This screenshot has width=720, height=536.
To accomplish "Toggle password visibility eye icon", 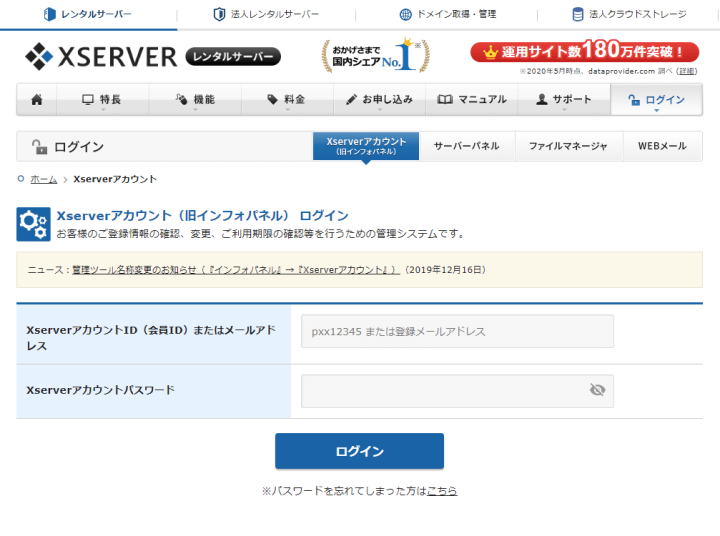I will point(597,390).
